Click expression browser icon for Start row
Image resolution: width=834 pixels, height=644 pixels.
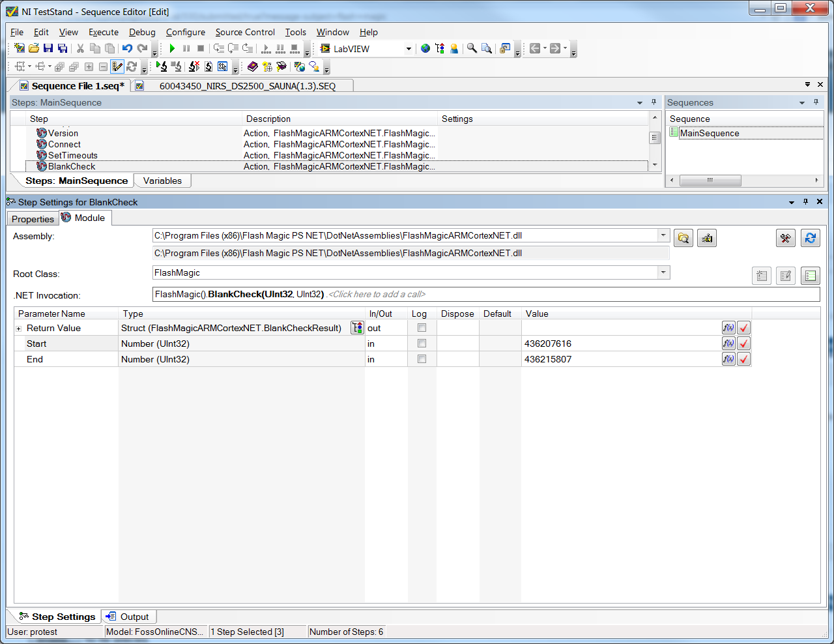pyautogui.click(x=728, y=344)
